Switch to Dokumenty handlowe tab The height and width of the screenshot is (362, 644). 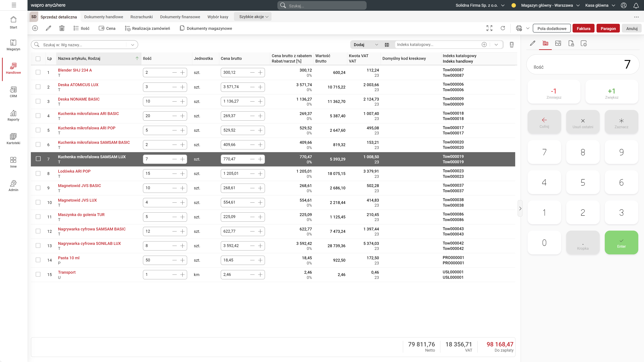(103, 17)
